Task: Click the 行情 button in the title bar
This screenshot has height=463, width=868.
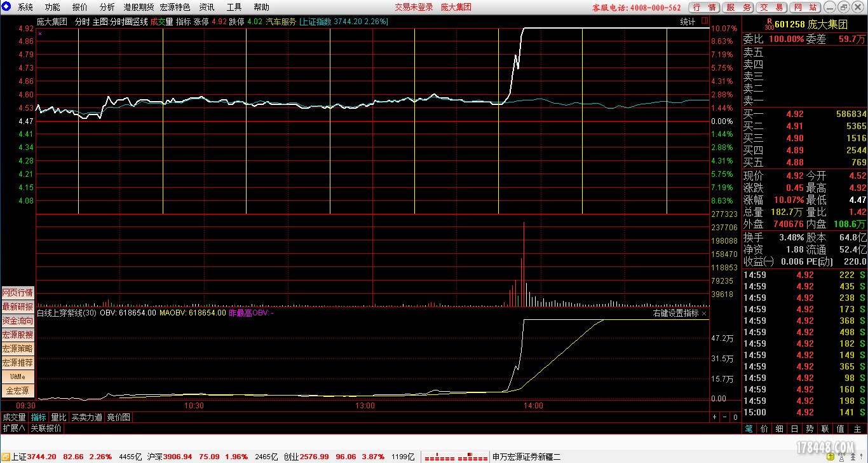Action: click(704, 8)
